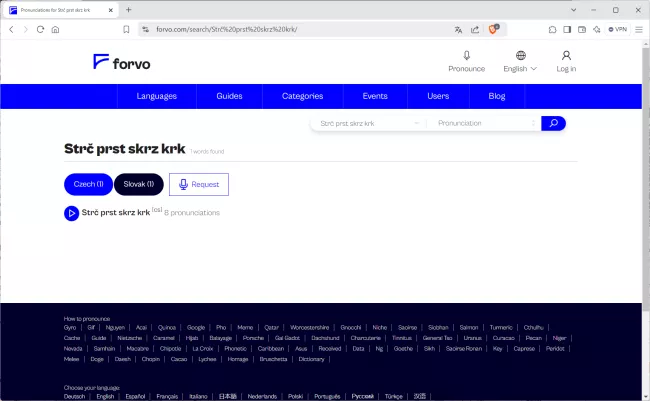
Task: Open the Pronunciation search type dropdown
Action: 486,123
